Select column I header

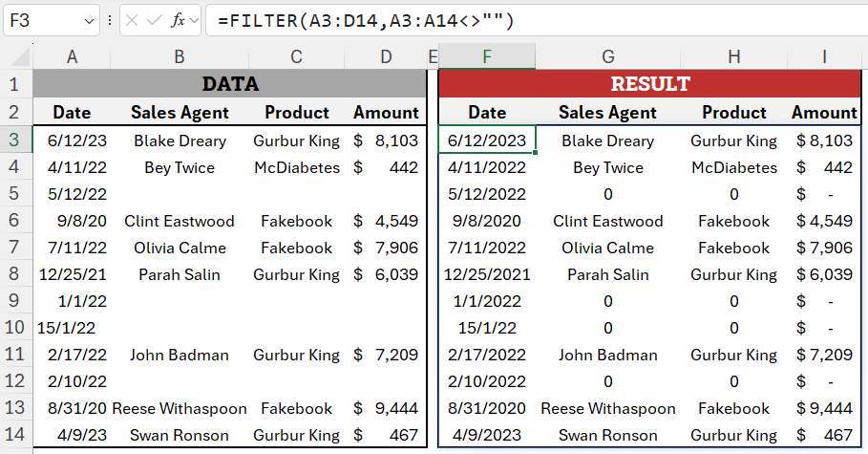point(824,56)
